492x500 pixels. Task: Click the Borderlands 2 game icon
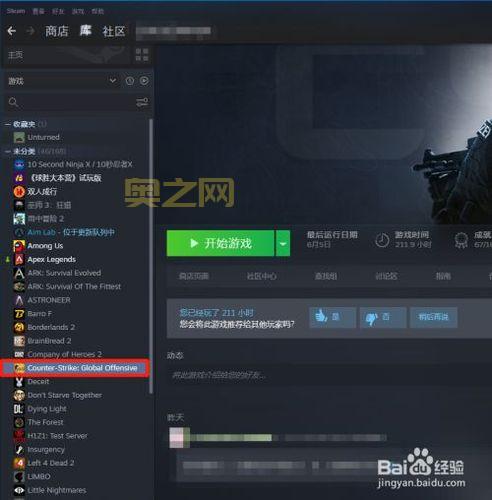(x=19, y=327)
